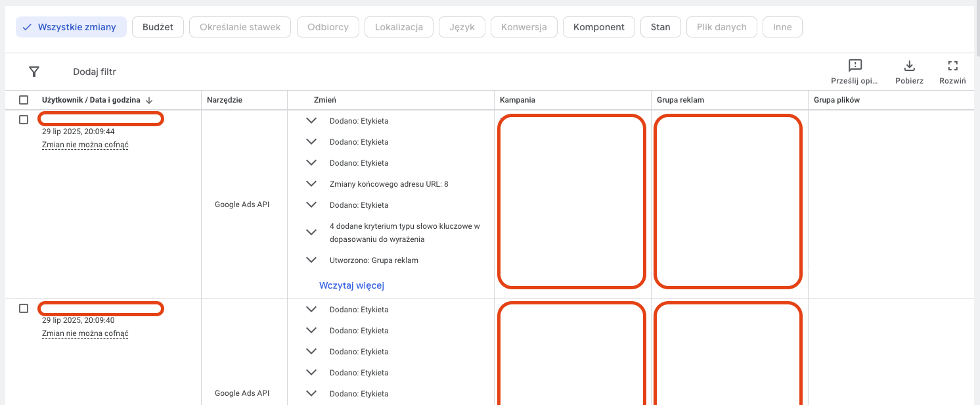The height and width of the screenshot is (405, 980).
Task: Click the Wczytaj więcej link
Action: click(351, 285)
